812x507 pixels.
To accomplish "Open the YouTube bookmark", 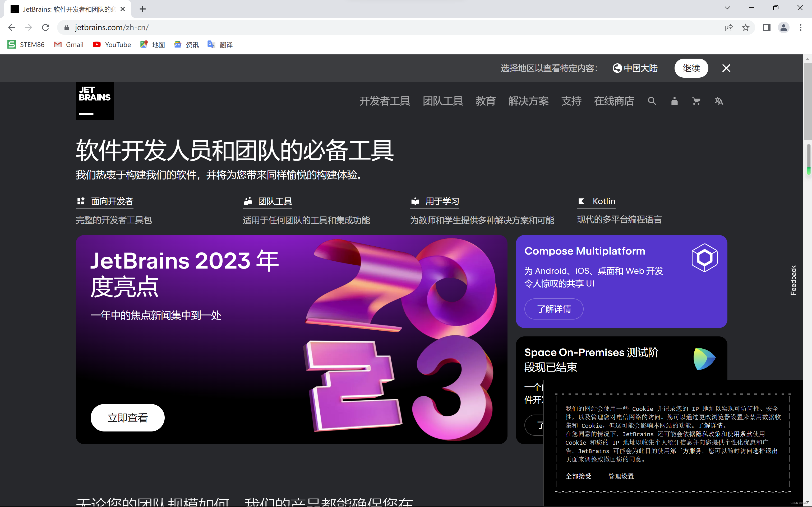I will pos(112,45).
